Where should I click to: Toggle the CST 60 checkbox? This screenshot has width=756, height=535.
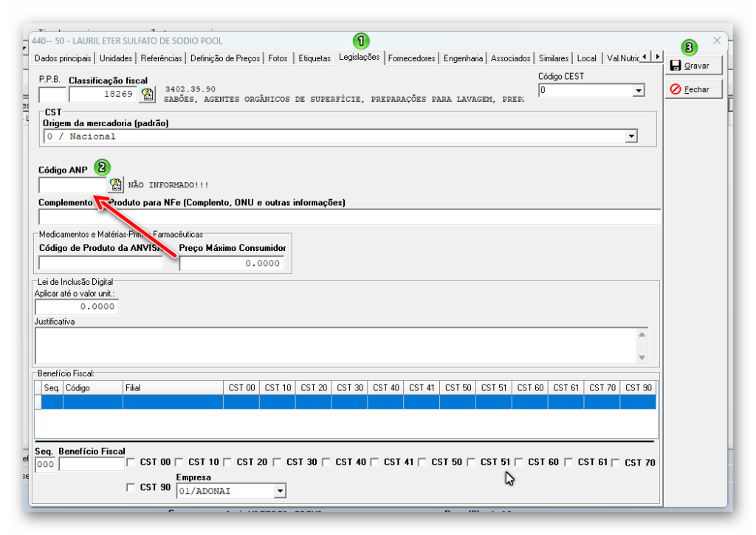[519, 463]
